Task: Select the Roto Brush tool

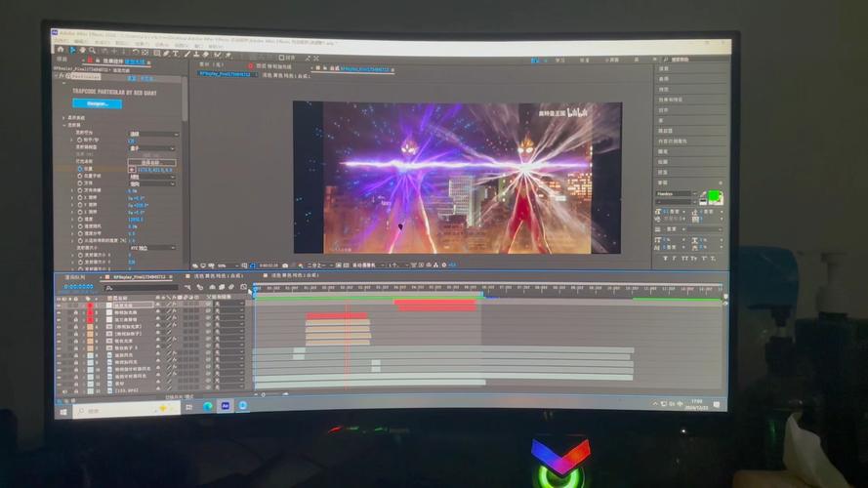Action: tap(217, 55)
